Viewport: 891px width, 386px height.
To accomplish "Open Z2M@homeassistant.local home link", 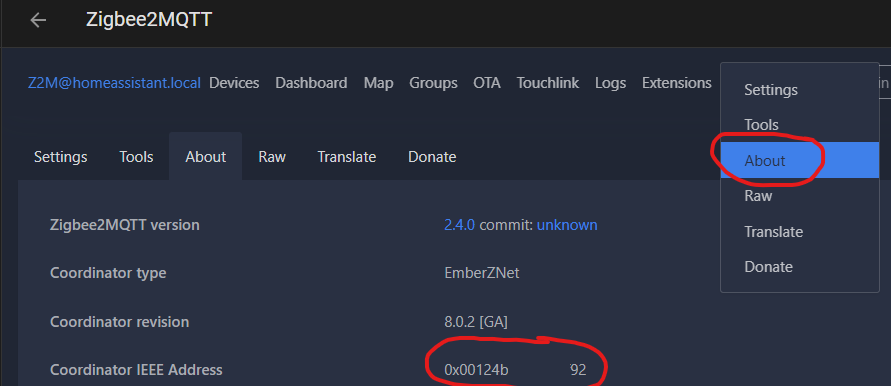I will coord(114,83).
